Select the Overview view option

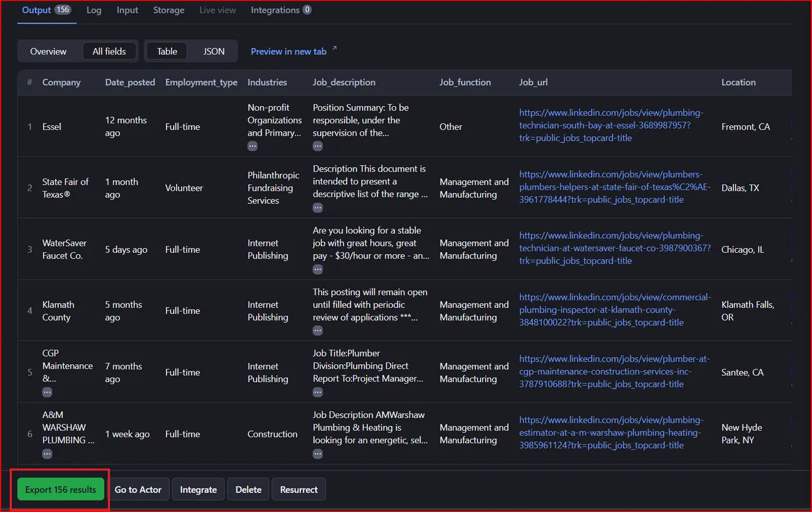point(48,51)
